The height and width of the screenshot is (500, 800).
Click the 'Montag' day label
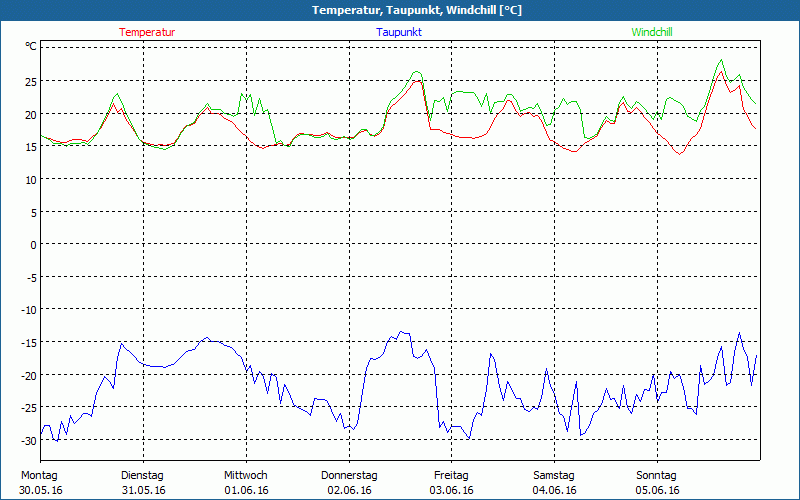pos(39,476)
